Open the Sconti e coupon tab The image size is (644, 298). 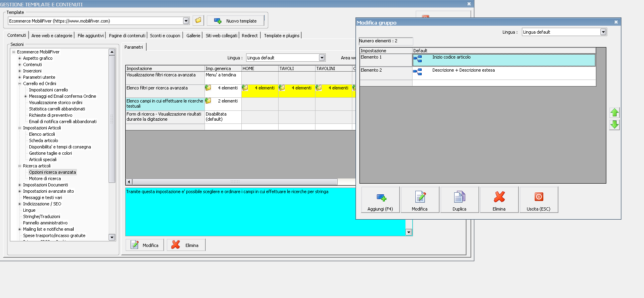click(x=165, y=36)
